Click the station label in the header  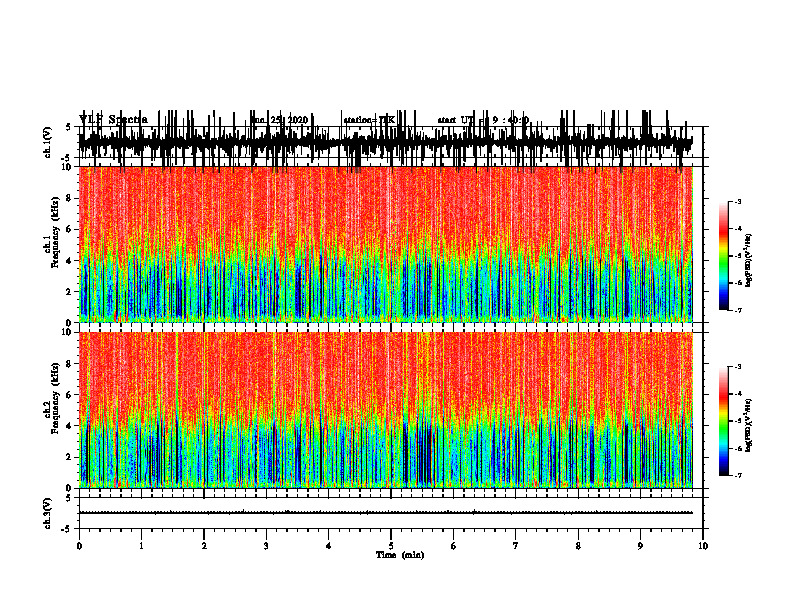pyautogui.click(x=369, y=120)
